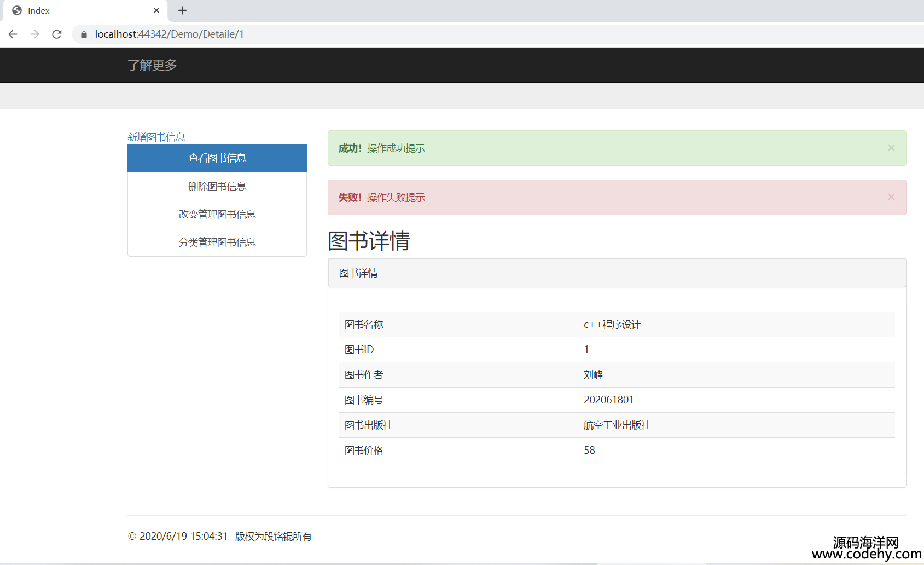The height and width of the screenshot is (565, 924).
Task: Click the 了解更多 navbar brand
Action: click(x=152, y=65)
